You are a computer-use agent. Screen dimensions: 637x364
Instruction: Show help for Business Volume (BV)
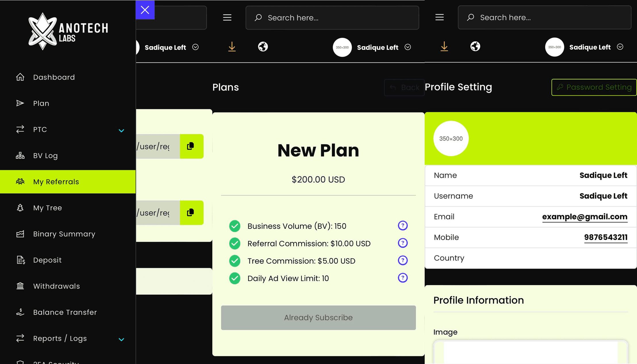(403, 226)
